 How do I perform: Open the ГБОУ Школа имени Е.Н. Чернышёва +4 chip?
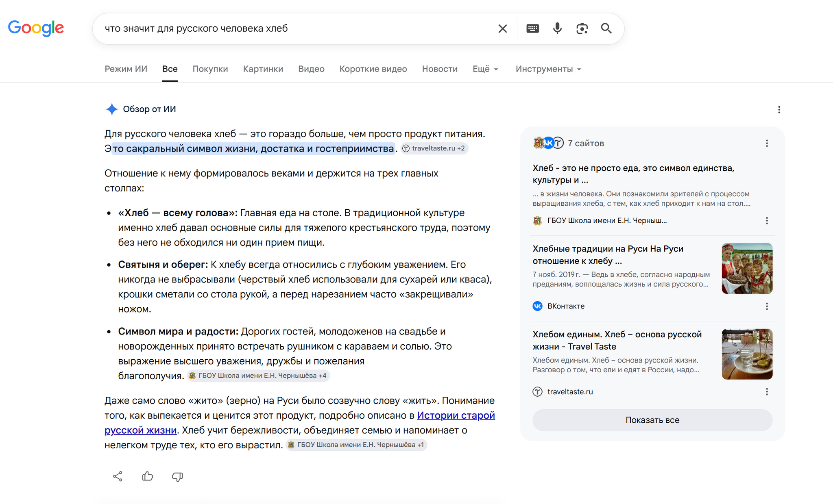click(258, 376)
